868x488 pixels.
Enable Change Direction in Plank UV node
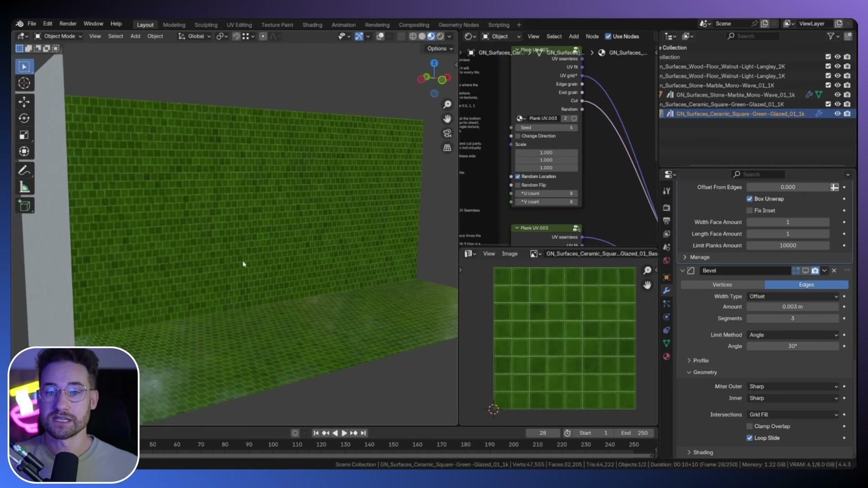(518, 136)
